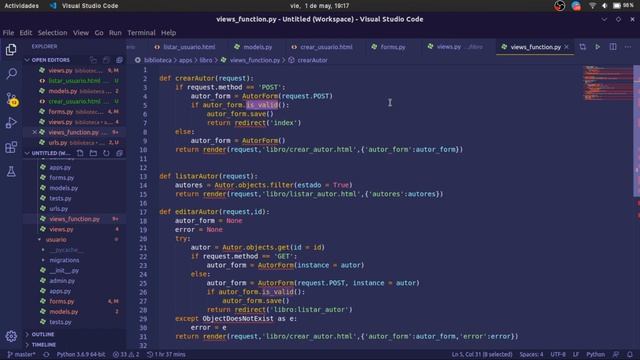Open Source Control view with badge

tap(11, 98)
